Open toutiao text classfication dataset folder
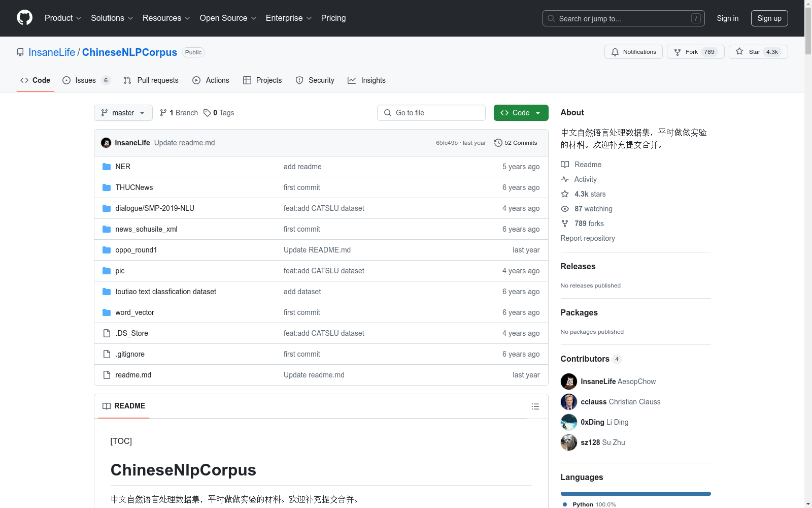 point(165,292)
